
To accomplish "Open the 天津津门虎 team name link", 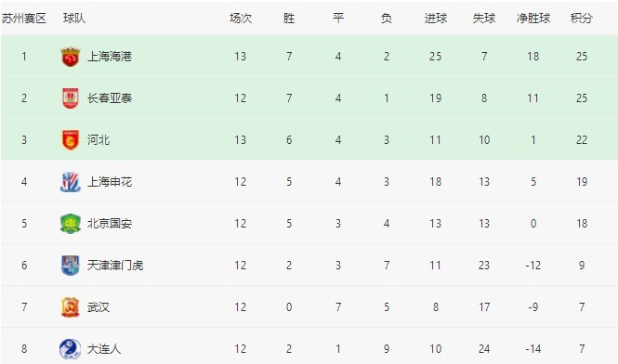I will click(114, 266).
